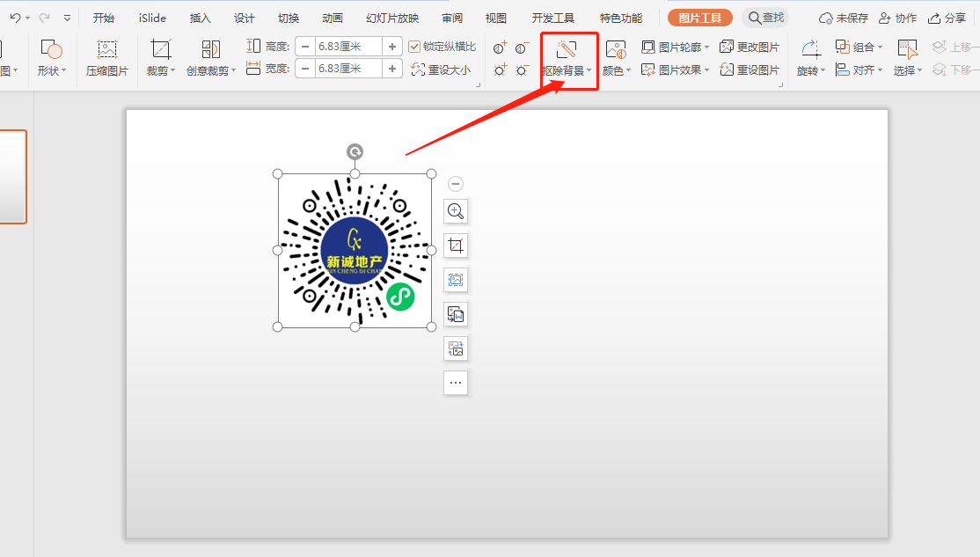
Task: Decrease the 宽度 width value
Action: click(305, 68)
